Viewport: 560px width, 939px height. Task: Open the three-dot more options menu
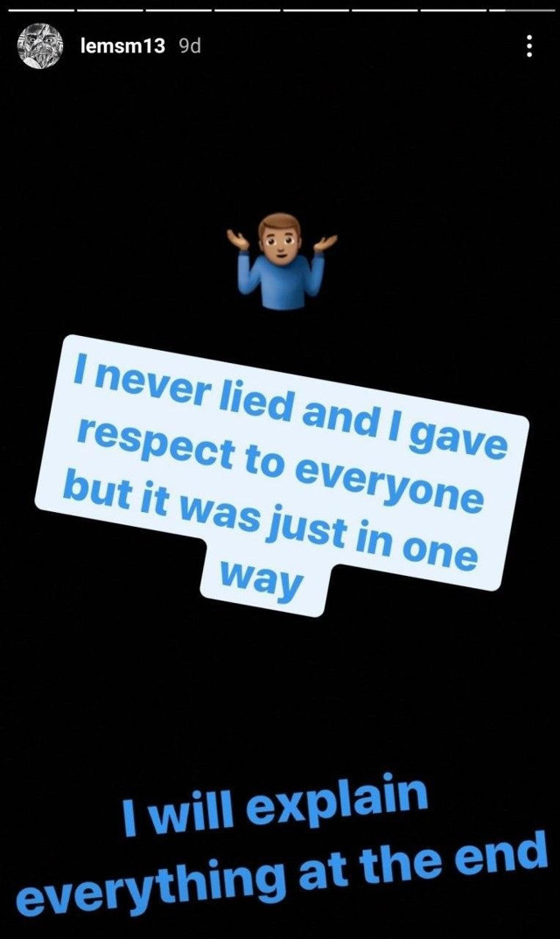(528, 46)
